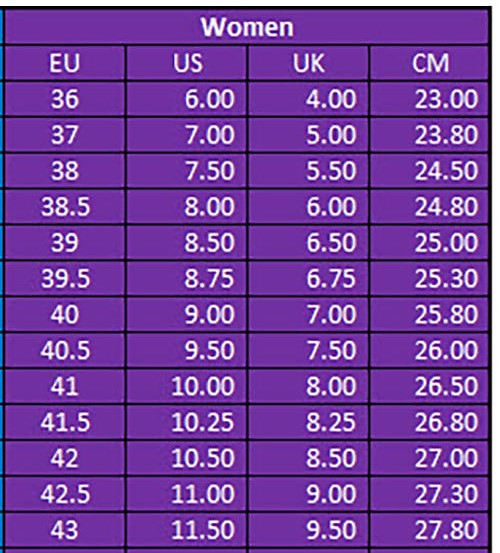Select the EU column header
The image size is (500, 553).
pos(65,63)
